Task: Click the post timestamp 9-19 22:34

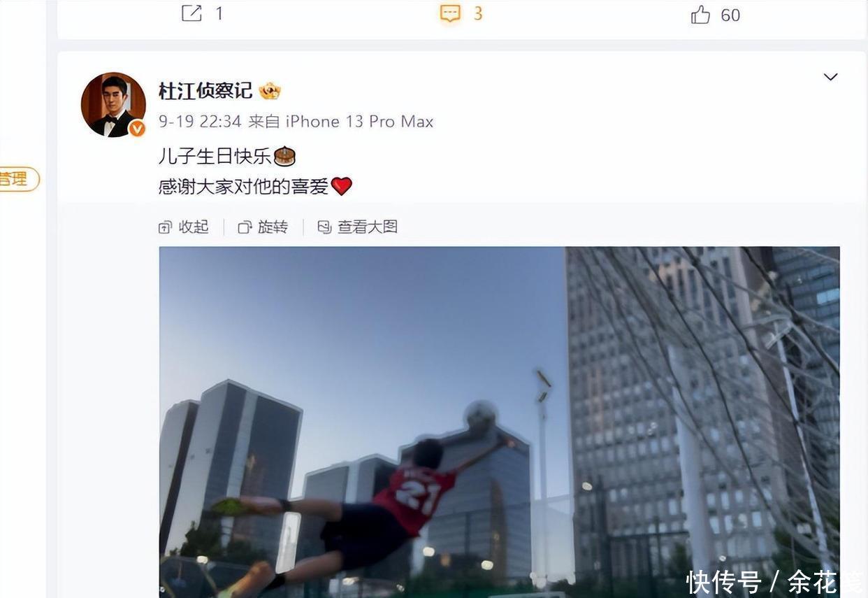Action: tap(200, 122)
